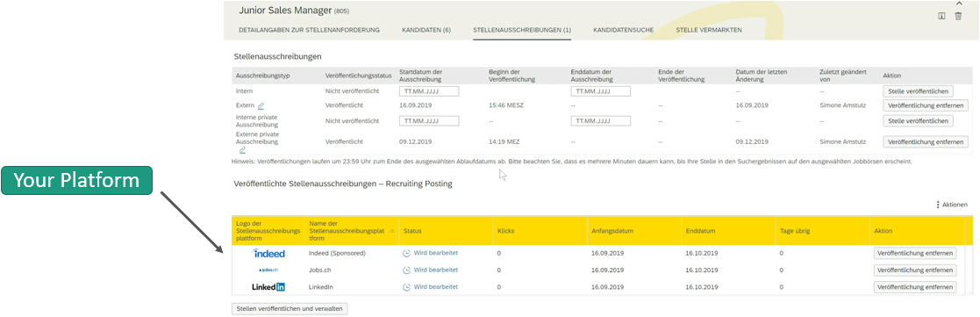Click the Veröffentlichungsstatus column header
The height and width of the screenshot is (317, 980).
(x=358, y=76)
